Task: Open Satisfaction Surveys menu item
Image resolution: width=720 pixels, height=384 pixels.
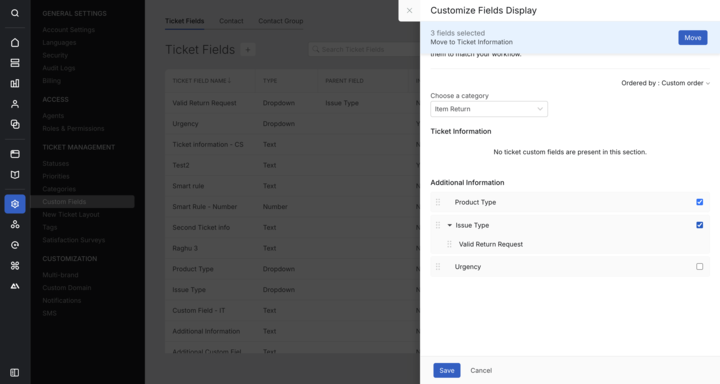Action: click(x=73, y=240)
